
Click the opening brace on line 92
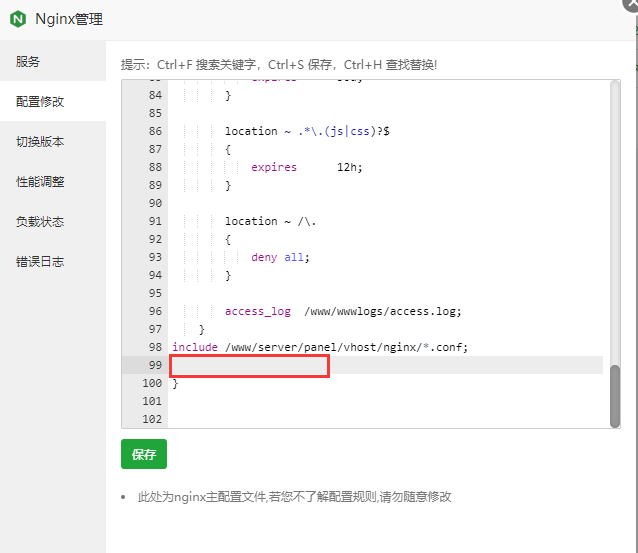[x=228, y=239]
